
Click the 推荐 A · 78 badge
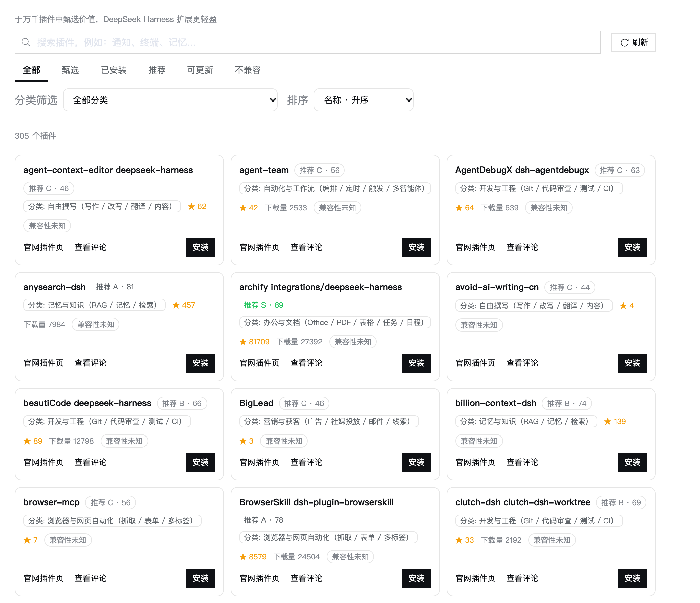(264, 520)
